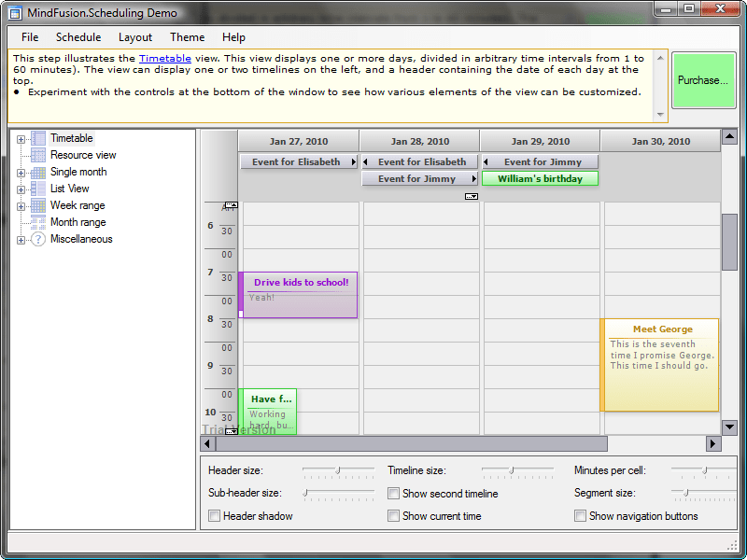Open the Timetable hyperlink in the description

(x=164, y=57)
